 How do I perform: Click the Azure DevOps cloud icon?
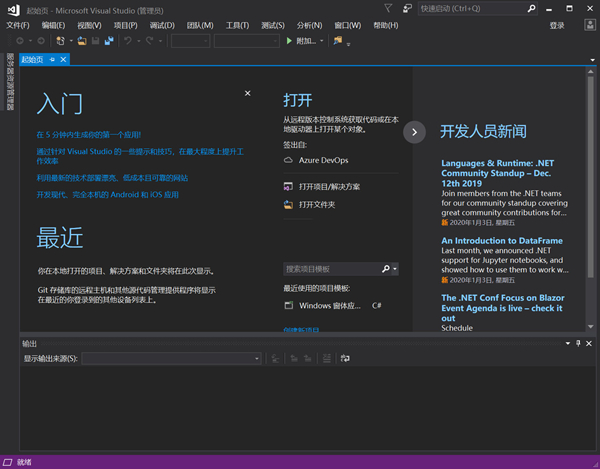288,160
